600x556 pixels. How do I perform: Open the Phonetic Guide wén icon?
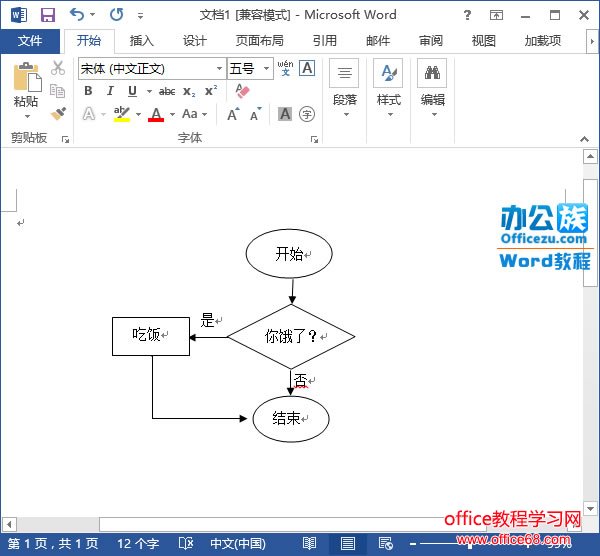point(285,68)
